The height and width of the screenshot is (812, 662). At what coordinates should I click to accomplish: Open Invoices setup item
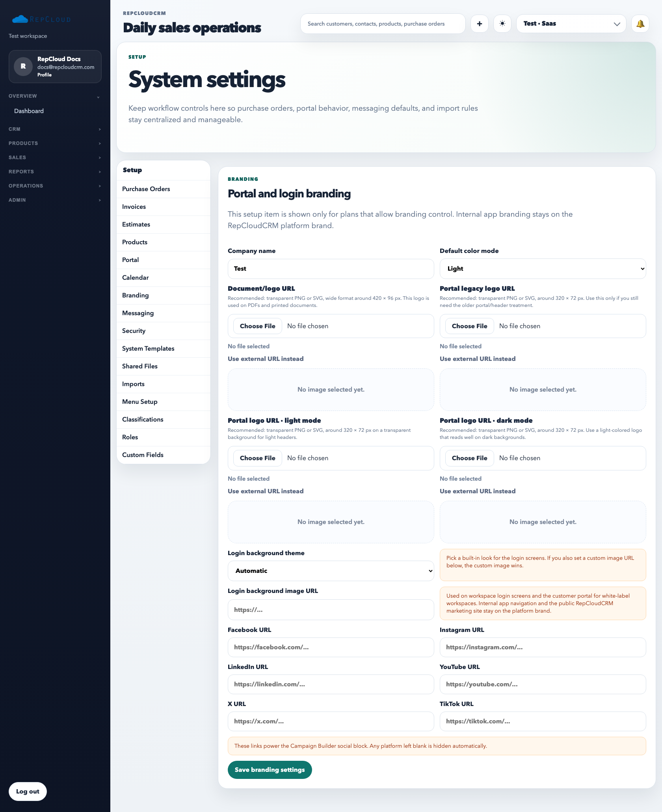164,207
